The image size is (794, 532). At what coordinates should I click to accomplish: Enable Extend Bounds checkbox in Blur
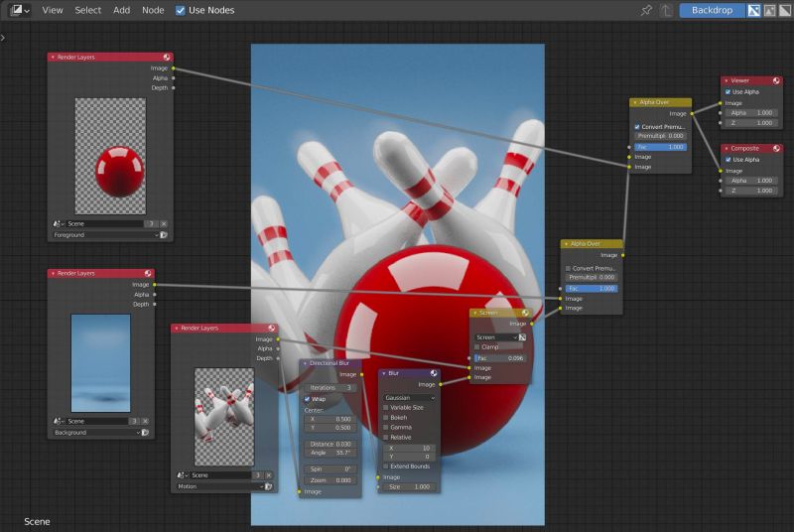coord(386,466)
